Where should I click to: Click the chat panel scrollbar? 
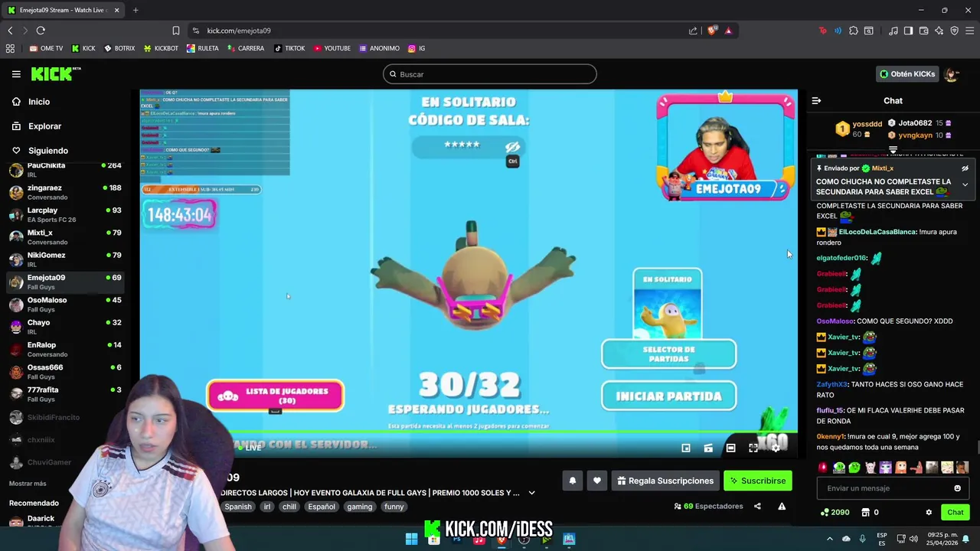(x=977, y=448)
